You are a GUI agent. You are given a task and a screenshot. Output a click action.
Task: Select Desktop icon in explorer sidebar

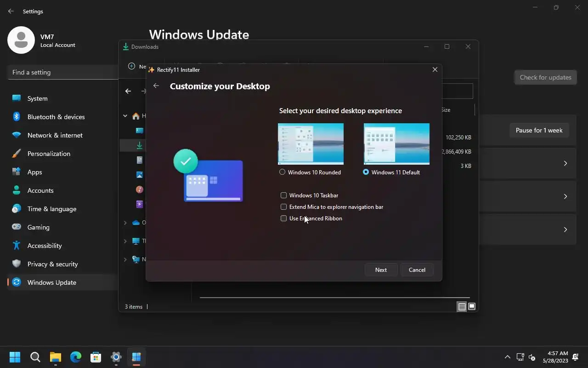139,131
